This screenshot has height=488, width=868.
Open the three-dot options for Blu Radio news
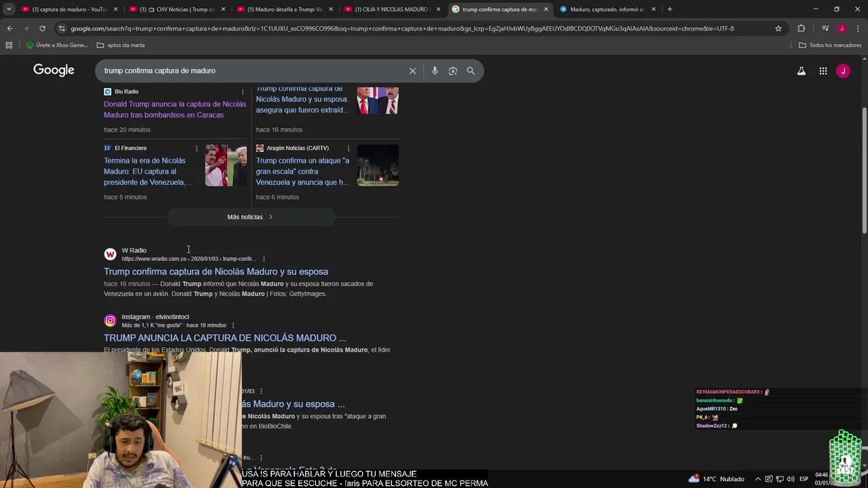click(x=243, y=91)
